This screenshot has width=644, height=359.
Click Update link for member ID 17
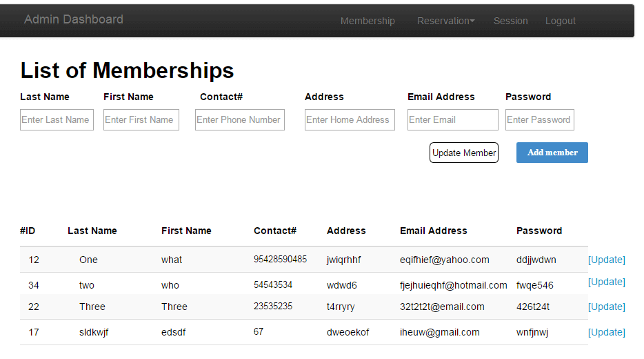pyautogui.click(x=607, y=332)
